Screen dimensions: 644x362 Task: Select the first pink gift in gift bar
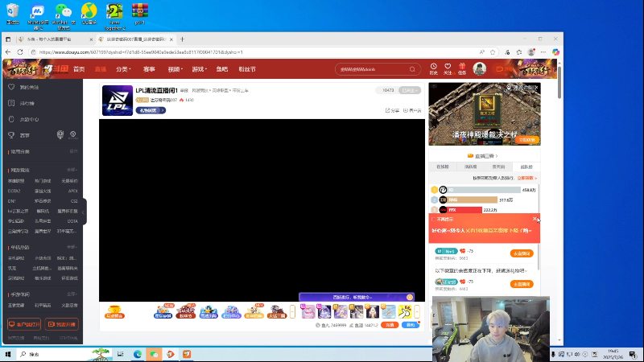308,312
